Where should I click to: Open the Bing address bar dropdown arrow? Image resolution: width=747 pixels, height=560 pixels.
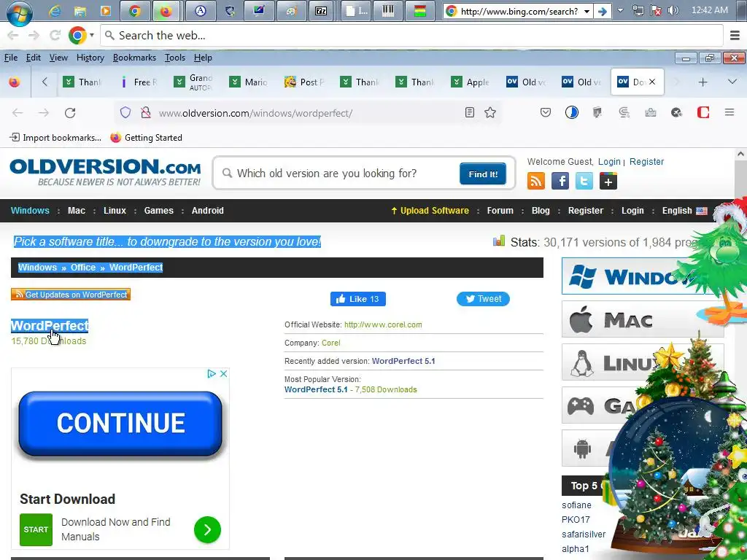click(x=587, y=11)
